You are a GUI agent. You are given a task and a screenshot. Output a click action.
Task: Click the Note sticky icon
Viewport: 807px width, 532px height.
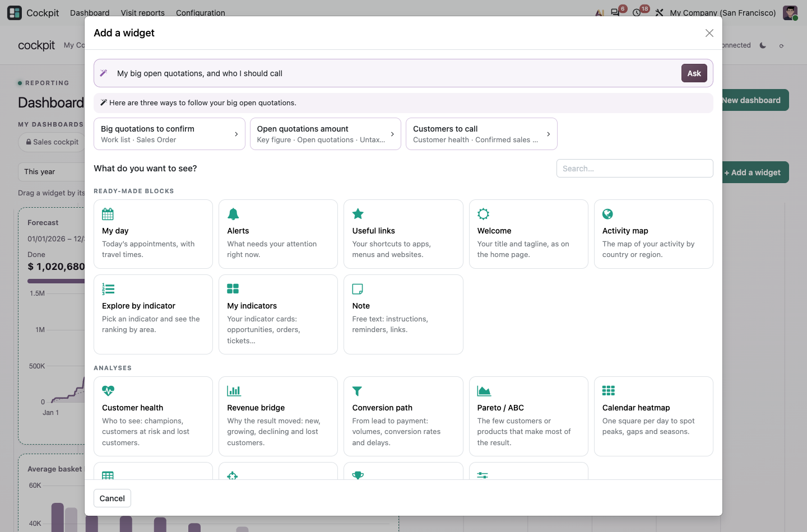[358, 289]
